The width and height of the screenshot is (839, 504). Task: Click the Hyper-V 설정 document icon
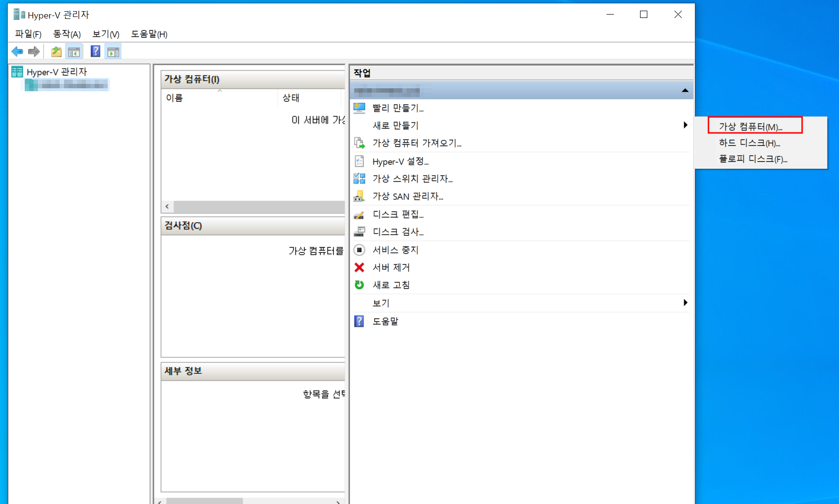359,161
